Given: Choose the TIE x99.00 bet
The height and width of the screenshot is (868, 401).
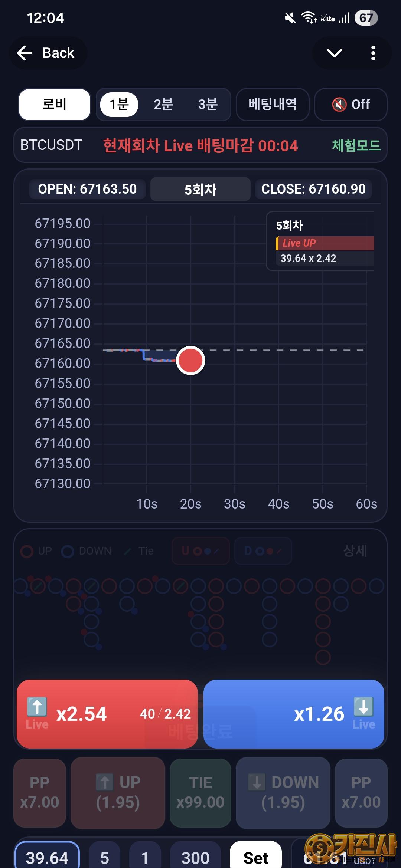Looking at the screenshot, I should coord(200,793).
